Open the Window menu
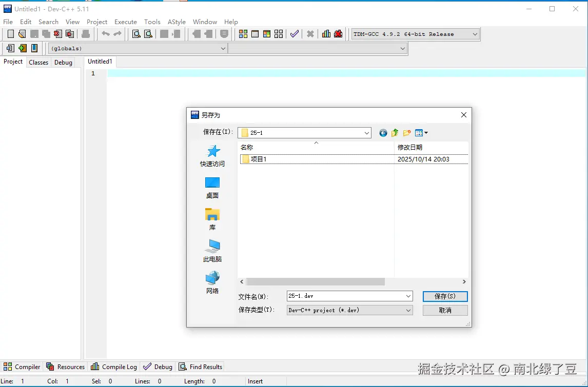This screenshot has height=387, width=588. pos(205,22)
